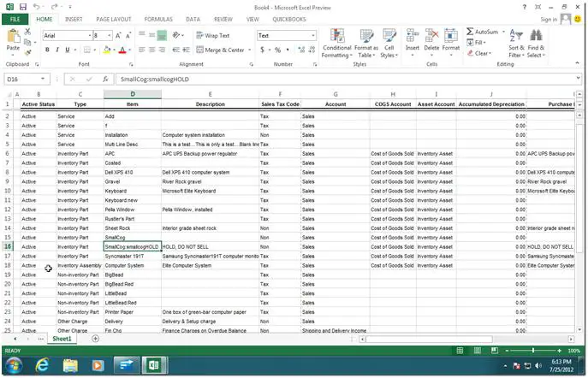
Task: Click the Accounting dollar format icon
Action: (x=262, y=50)
